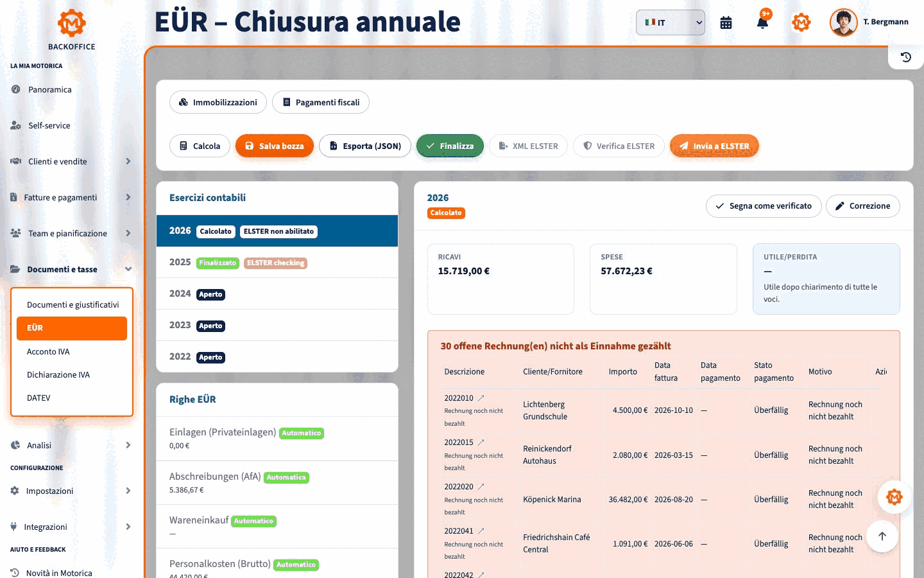
Task: Open the calendar icon in header
Action: (x=726, y=22)
